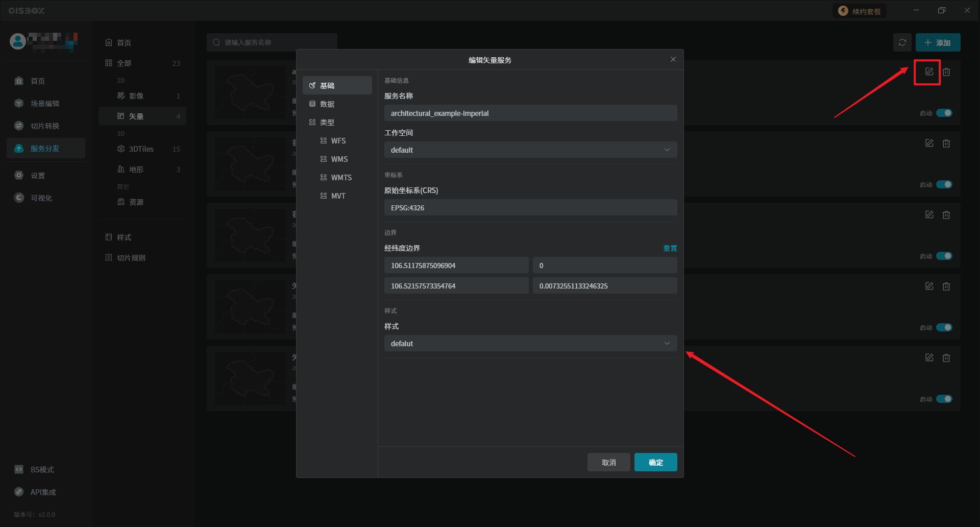This screenshot has height=527, width=980.
Task: Open 切片转换 in the left sidebar
Action: 45,126
